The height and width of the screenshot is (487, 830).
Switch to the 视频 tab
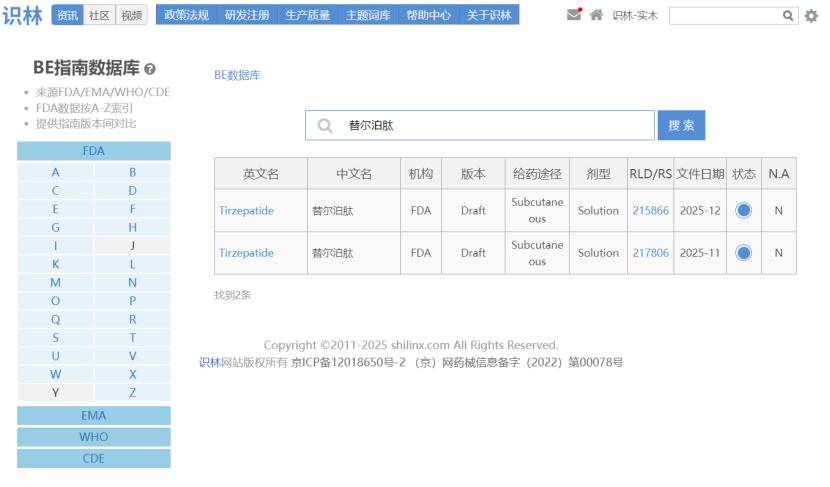[x=131, y=15]
